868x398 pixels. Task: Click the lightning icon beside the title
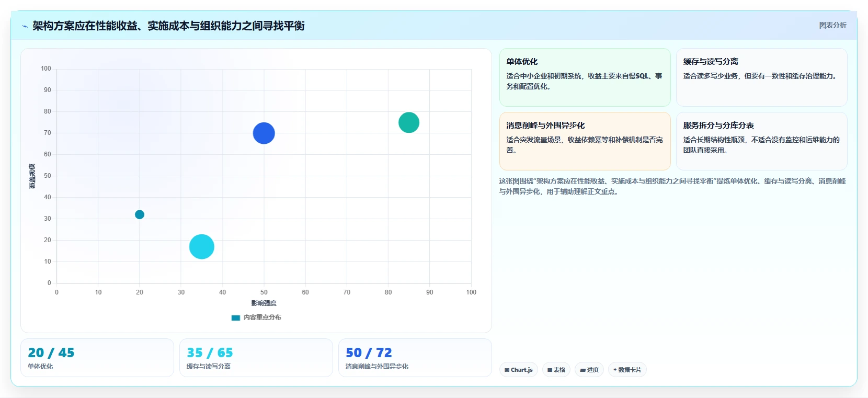pyautogui.click(x=25, y=26)
